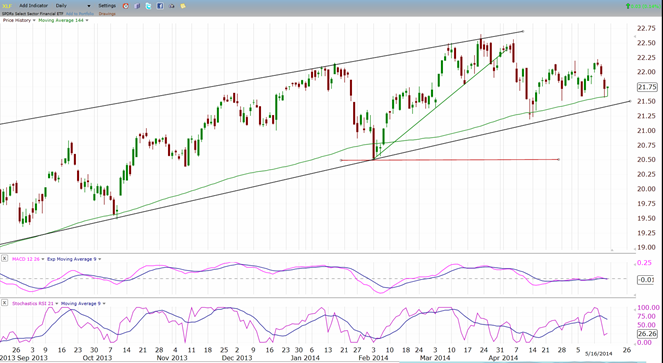This screenshot has width=663, height=363.
Task: Click the XLF ticker symbol
Action: (7, 6)
